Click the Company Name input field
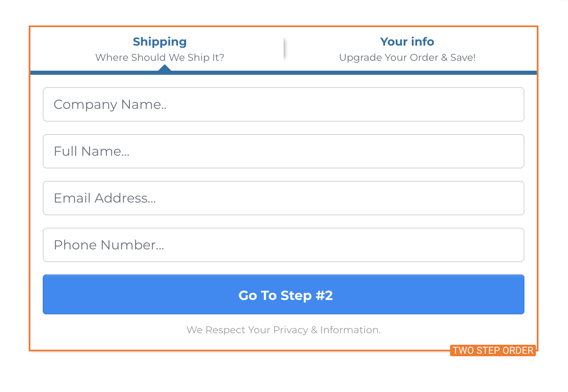Screen dimensions: 568x392 (x=284, y=104)
